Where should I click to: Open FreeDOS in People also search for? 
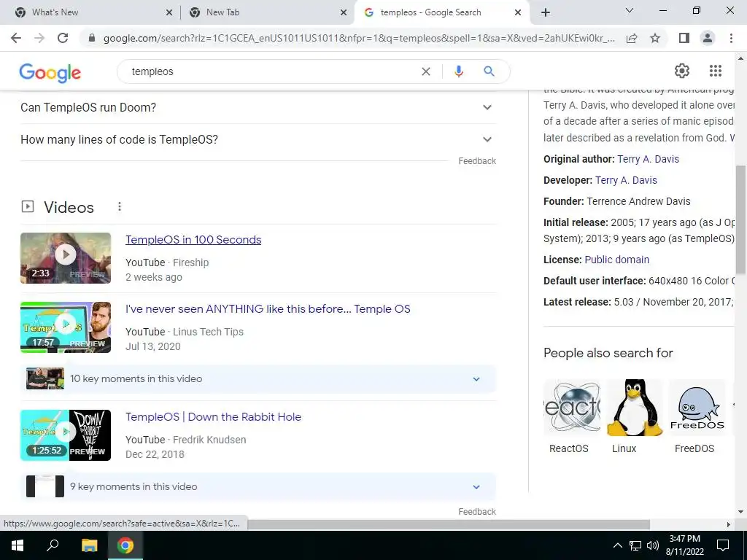[x=697, y=416]
